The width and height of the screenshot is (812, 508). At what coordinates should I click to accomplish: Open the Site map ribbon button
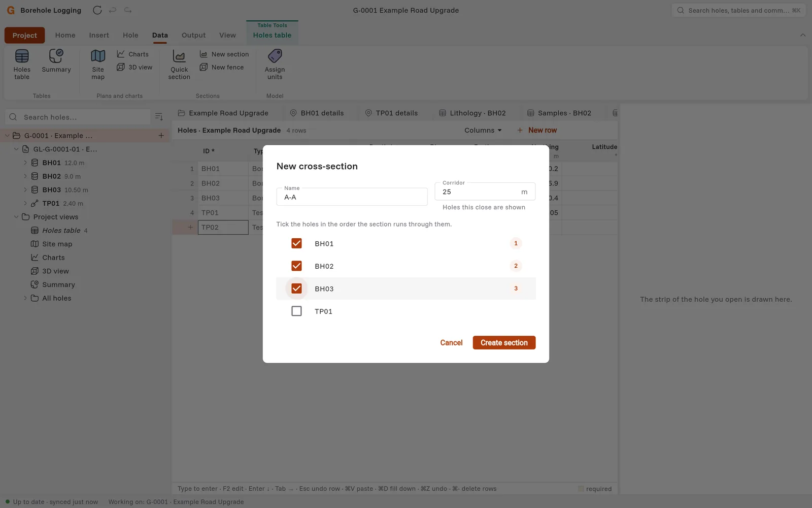98,64
